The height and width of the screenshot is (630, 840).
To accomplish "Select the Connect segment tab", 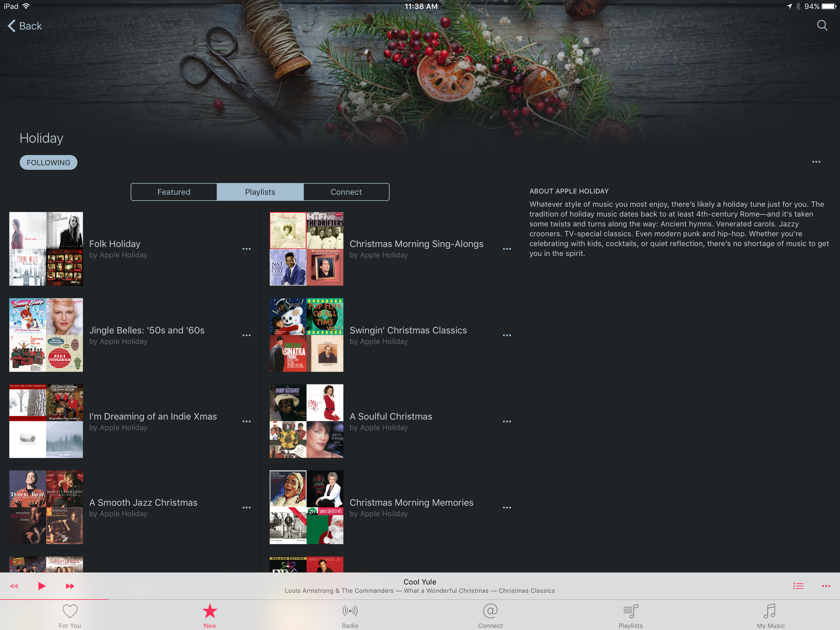I will [346, 192].
